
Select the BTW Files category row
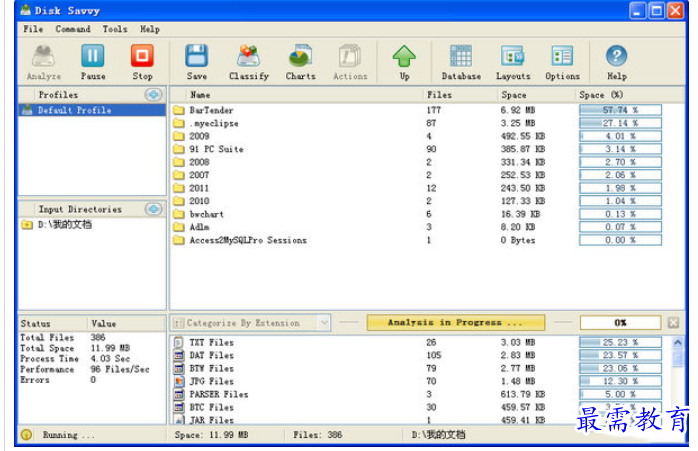(417, 368)
